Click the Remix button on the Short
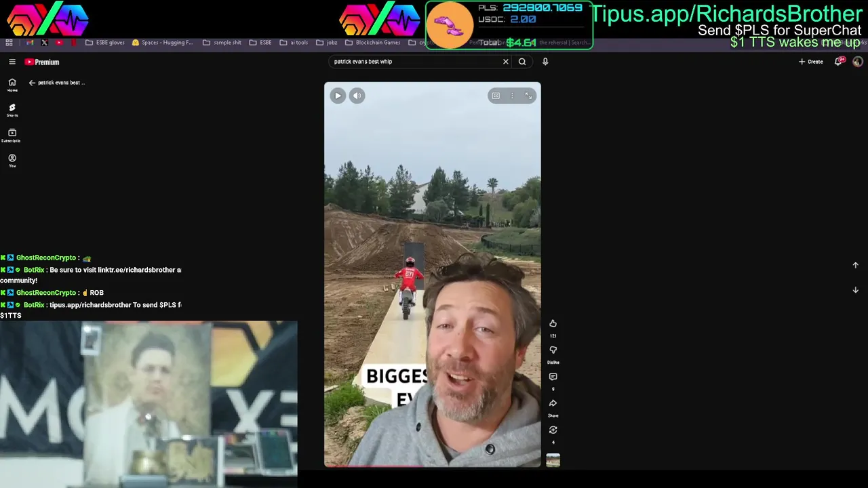This screenshot has height=488, width=868. (x=553, y=430)
